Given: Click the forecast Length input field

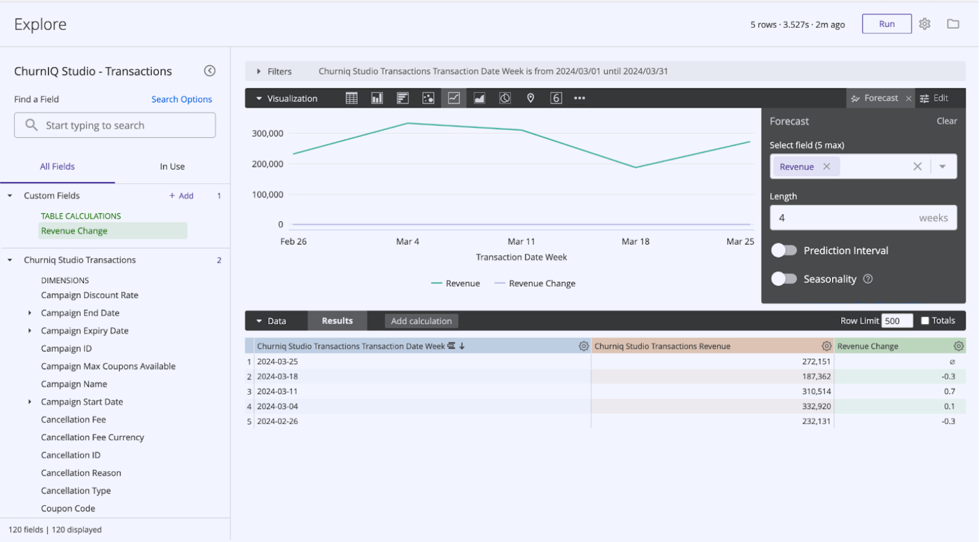Looking at the screenshot, I should pyautogui.click(x=863, y=218).
